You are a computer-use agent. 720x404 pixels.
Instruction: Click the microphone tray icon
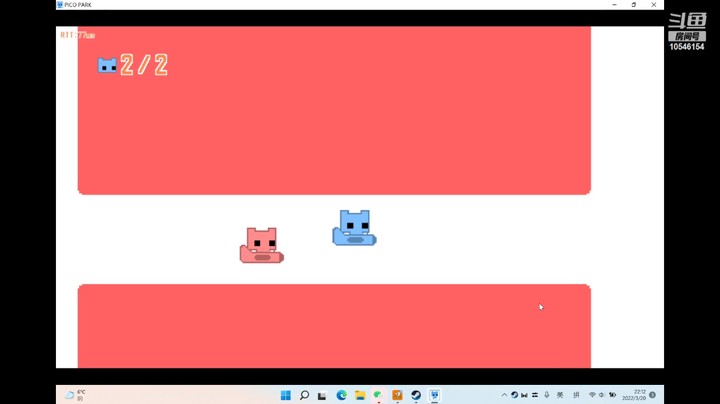pos(546,395)
